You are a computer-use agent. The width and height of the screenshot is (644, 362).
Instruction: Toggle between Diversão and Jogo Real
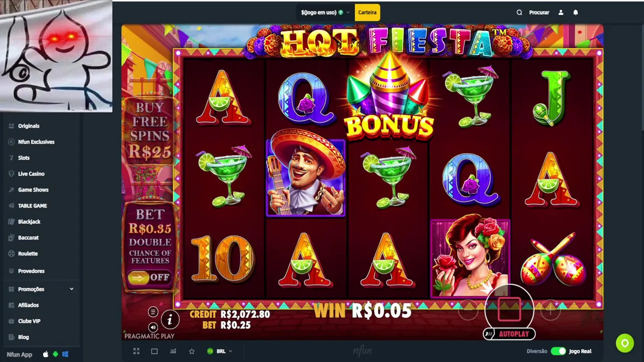pyautogui.click(x=558, y=351)
